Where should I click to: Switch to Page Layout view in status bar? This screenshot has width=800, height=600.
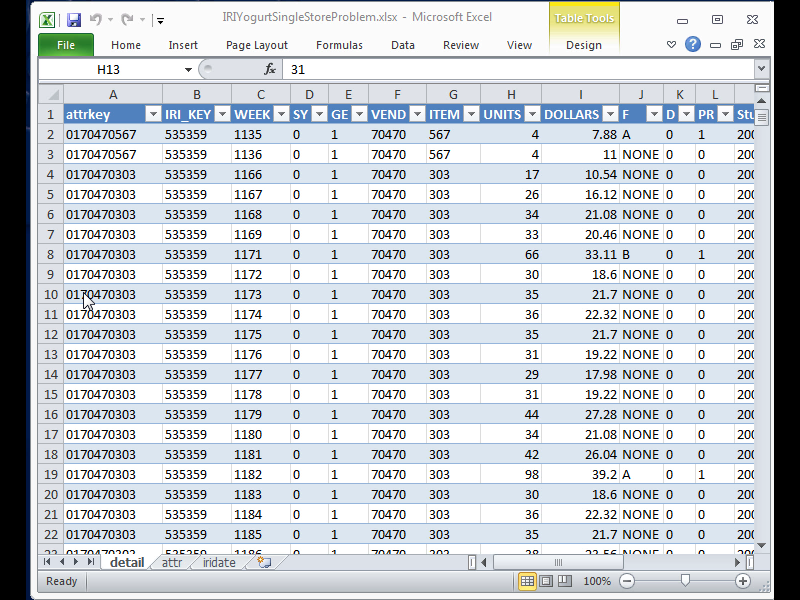coord(546,581)
